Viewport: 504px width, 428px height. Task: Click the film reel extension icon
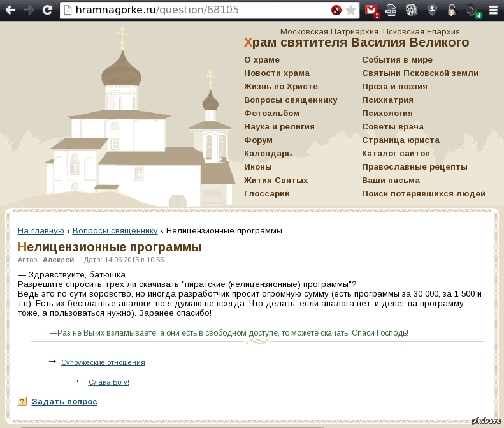coord(412,10)
